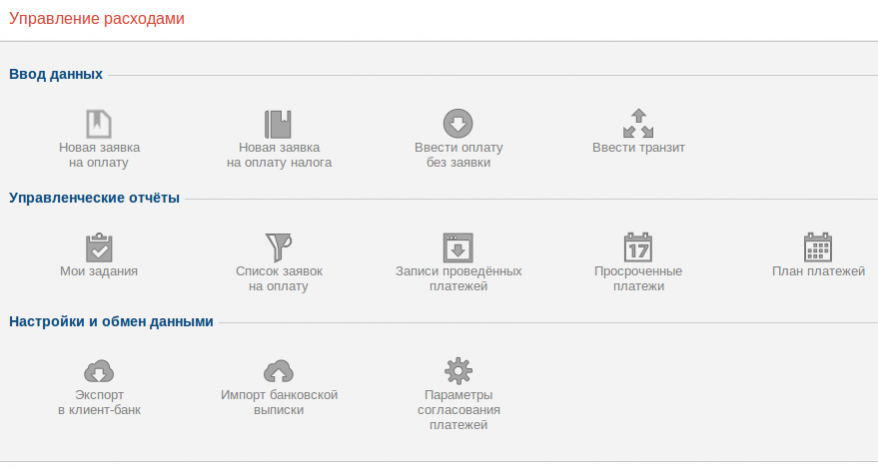Viewport: 878px width, 469px height.
Task: Open the payment plan calendar grid icon
Action: coord(818,247)
